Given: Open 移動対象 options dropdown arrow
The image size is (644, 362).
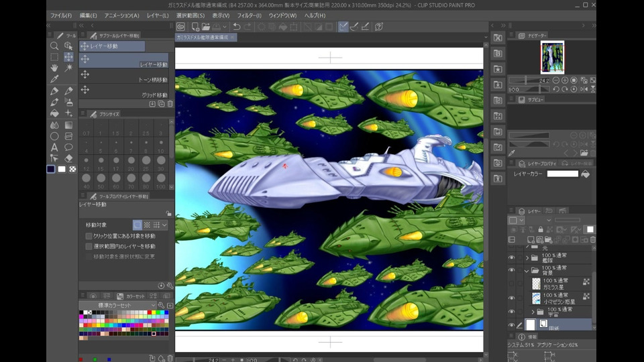Looking at the screenshot, I should pyautogui.click(x=164, y=225).
